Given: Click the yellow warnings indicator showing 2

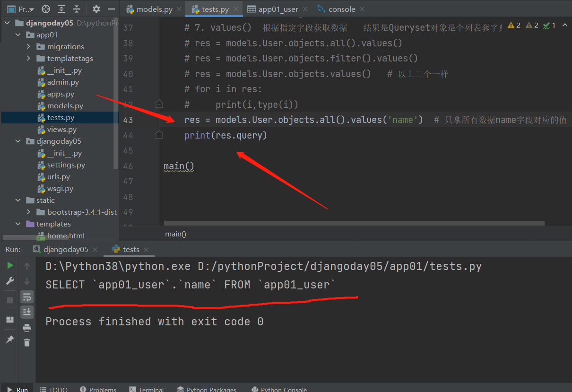Looking at the screenshot, I should 514,26.
